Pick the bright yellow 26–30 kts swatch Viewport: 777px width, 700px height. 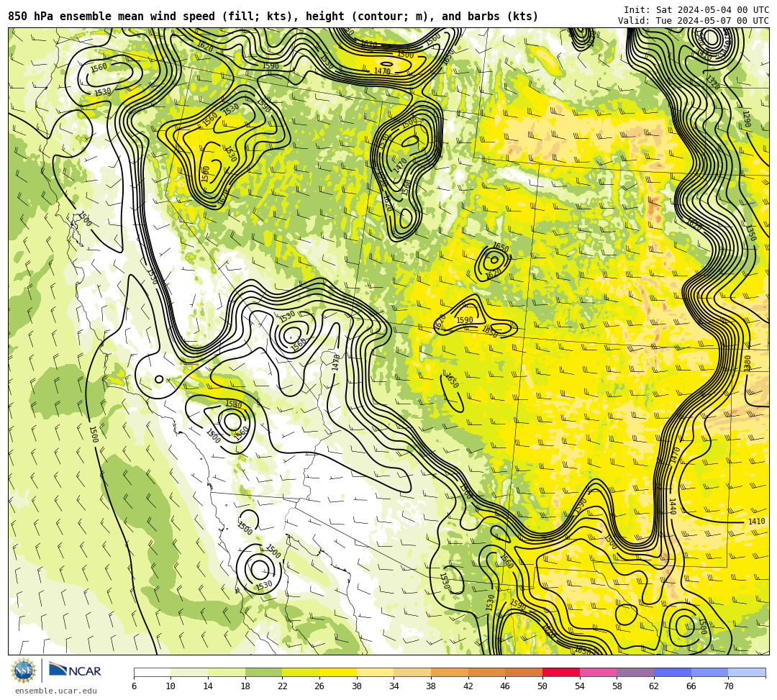tap(338, 672)
